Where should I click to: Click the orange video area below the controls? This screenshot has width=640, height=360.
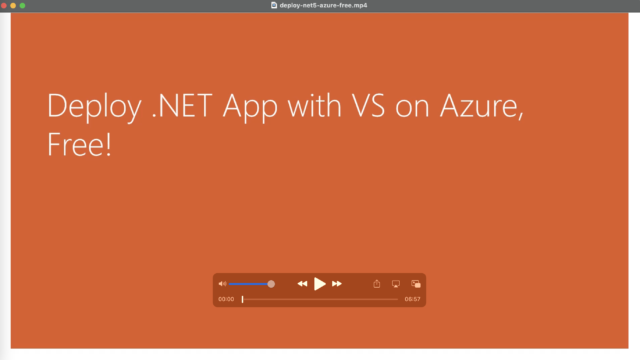[320, 328]
